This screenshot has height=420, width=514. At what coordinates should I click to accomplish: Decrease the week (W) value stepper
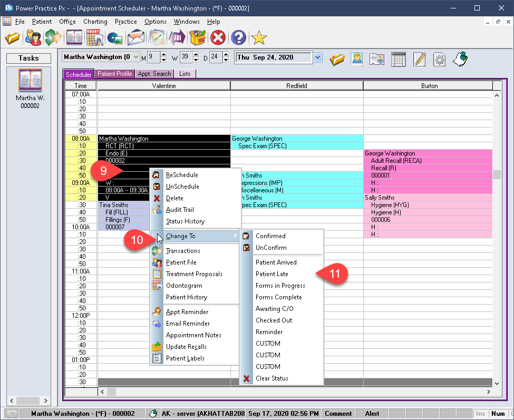coord(196,60)
